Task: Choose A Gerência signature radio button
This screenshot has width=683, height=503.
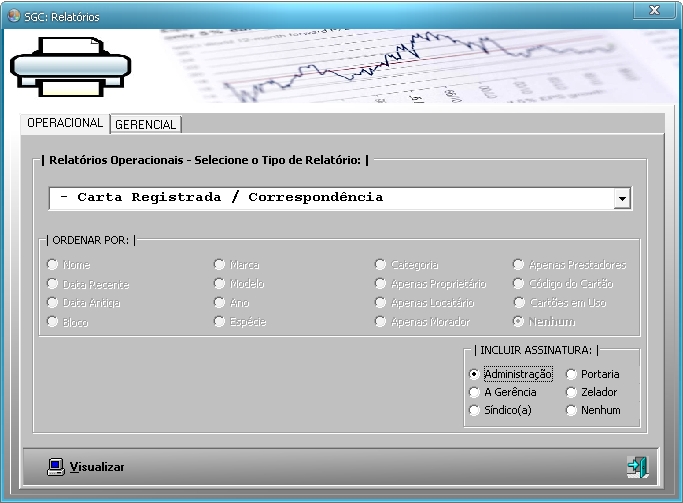Action: pos(474,392)
